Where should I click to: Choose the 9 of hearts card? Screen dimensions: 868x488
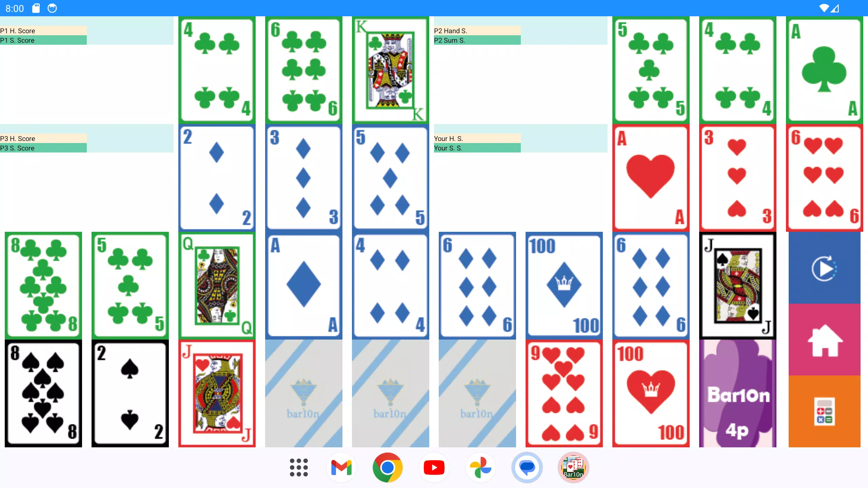[564, 393]
